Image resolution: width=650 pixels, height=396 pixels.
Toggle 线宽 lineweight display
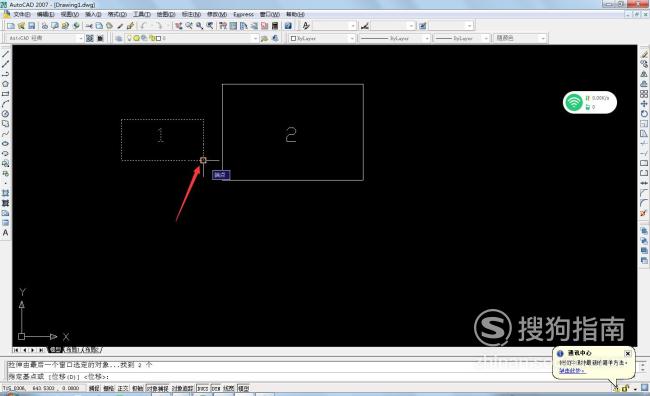pos(229,389)
